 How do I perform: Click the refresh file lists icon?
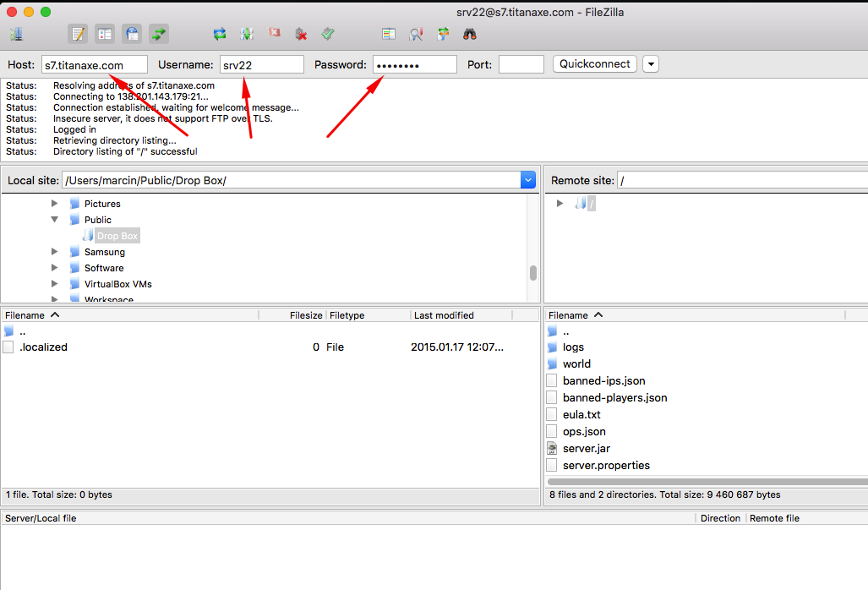(x=220, y=35)
